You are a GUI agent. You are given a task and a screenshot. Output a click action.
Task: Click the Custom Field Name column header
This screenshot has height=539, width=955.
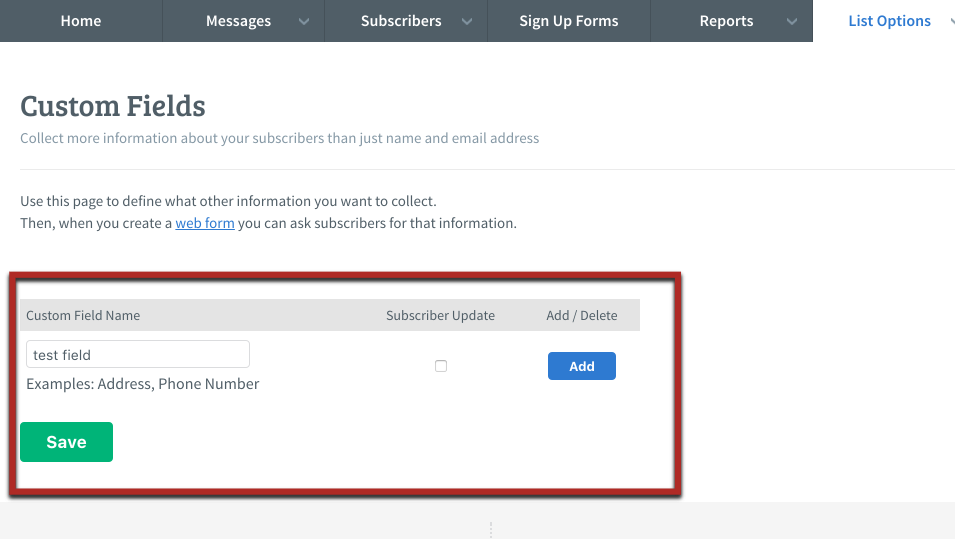pyautogui.click(x=83, y=315)
